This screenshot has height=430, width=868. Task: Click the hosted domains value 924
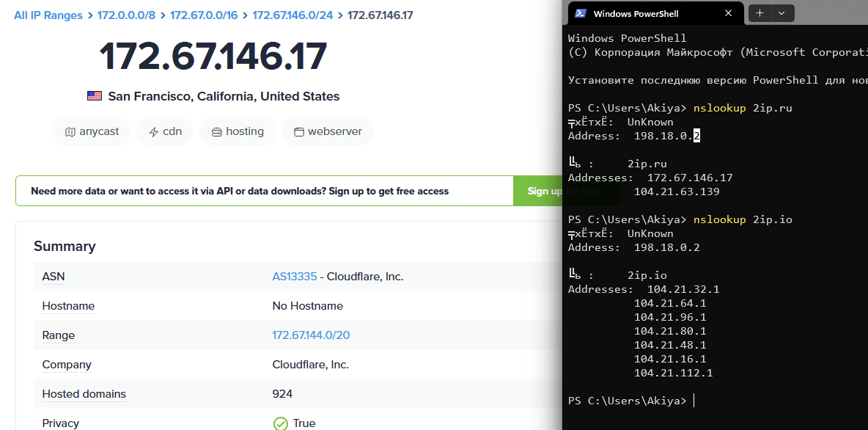282,394
